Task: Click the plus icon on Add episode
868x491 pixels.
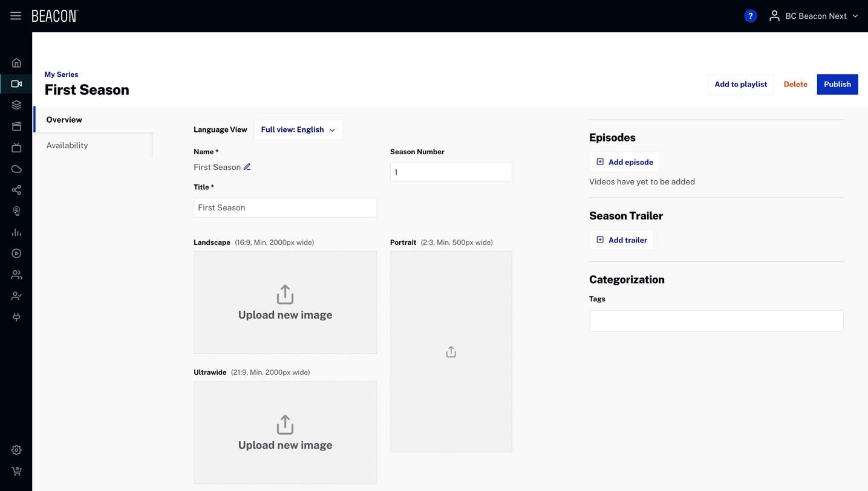Action: pos(600,162)
